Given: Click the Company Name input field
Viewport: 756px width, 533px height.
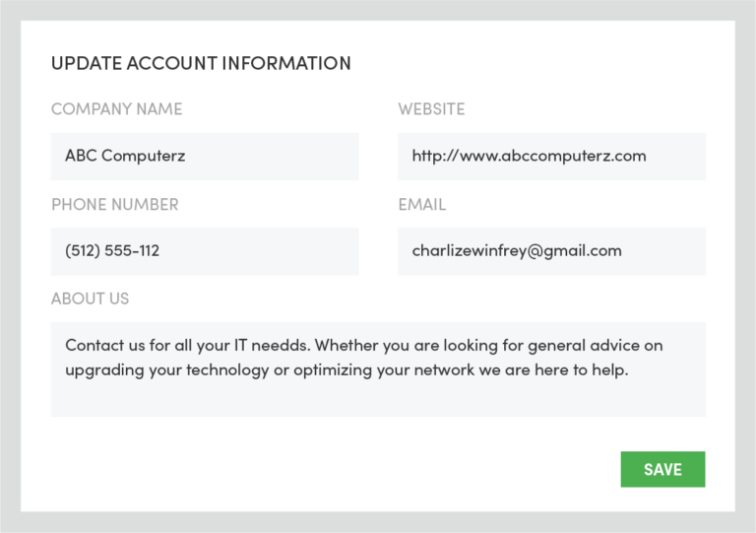Looking at the screenshot, I should click(x=205, y=157).
